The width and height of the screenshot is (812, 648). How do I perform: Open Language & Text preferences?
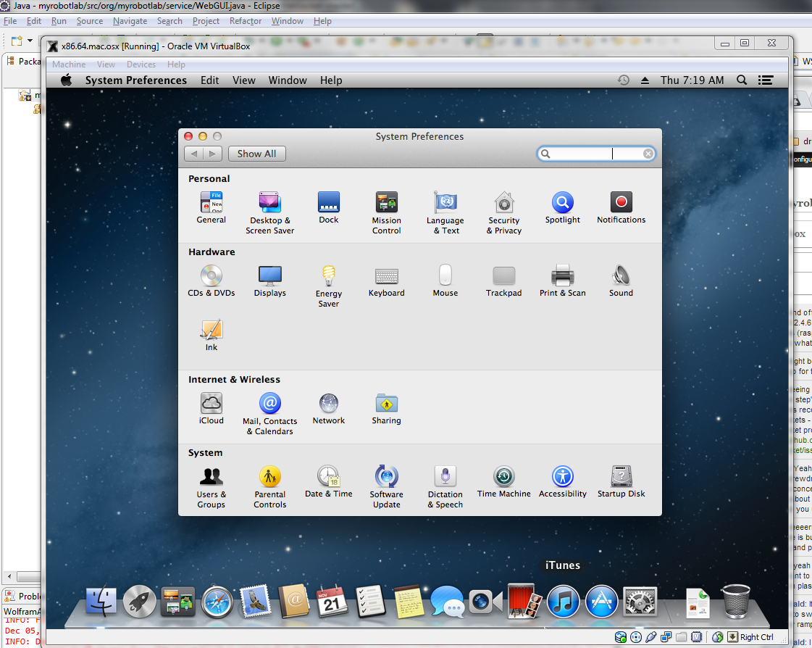(x=445, y=212)
